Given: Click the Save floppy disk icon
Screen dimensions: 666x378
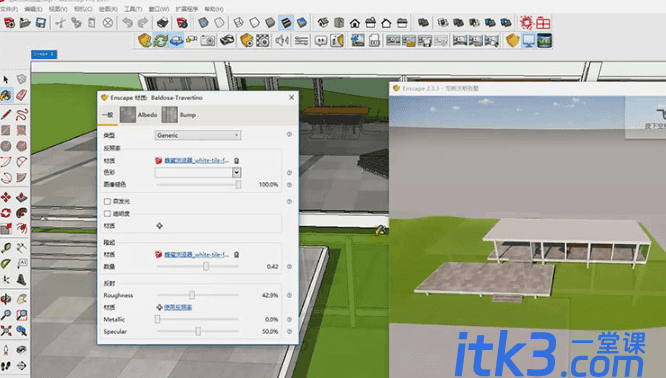Looking at the screenshot, I should tap(41, 23).
